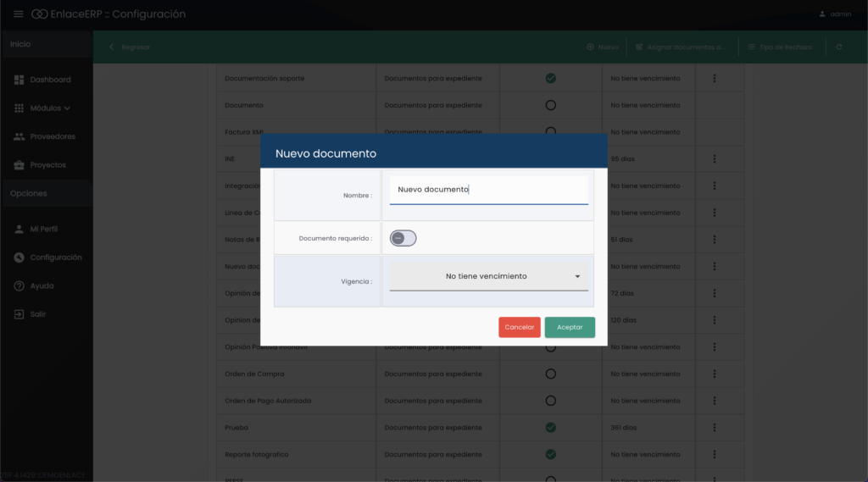Click the Proyectos briefcase icon
The height and width of the screenshot is (482, 868).
[x=19, y=165]
